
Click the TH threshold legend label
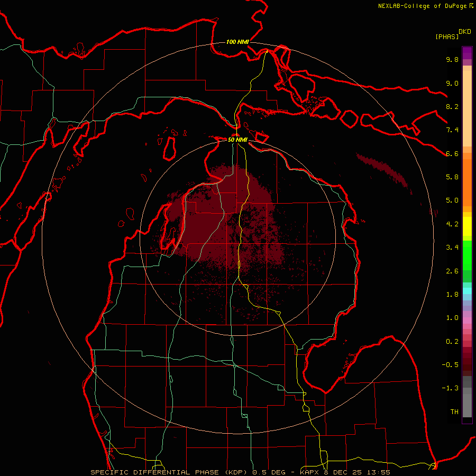pyautogui.click(x=454, y=412)
